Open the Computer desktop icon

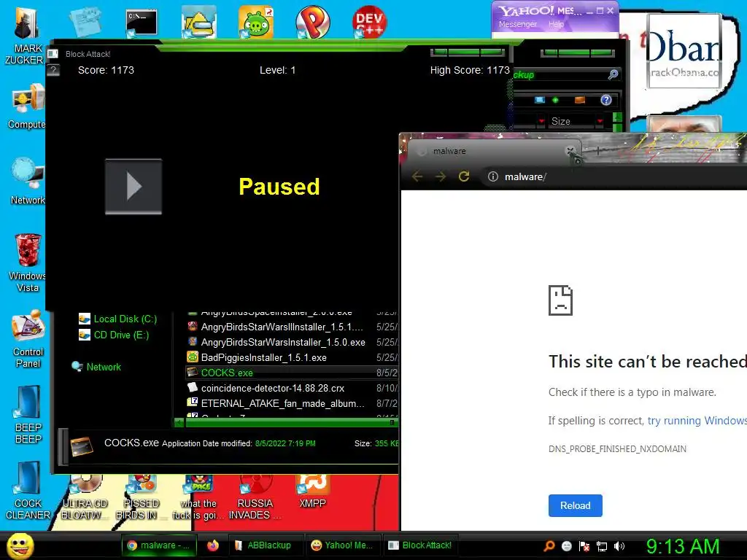(27, 106)
